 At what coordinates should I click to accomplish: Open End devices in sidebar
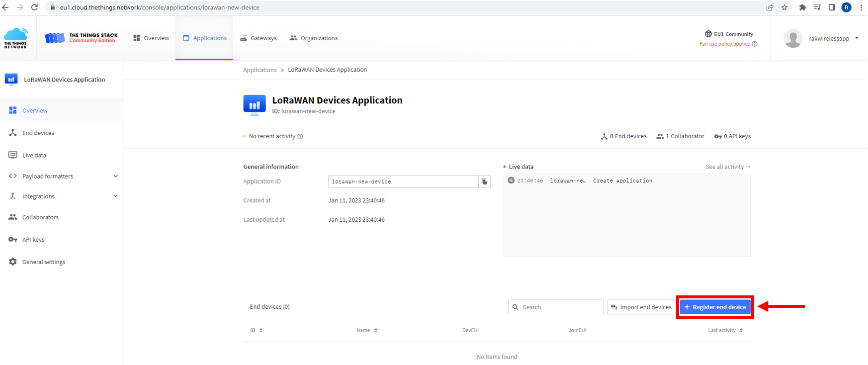click(x=61, y=133)
